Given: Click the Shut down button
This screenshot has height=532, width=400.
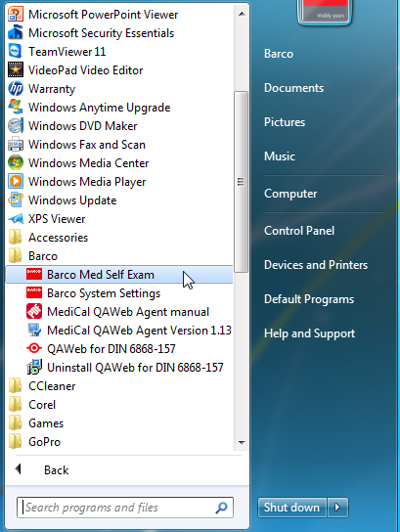Looking at the screenshot, I should pos(291,508).
